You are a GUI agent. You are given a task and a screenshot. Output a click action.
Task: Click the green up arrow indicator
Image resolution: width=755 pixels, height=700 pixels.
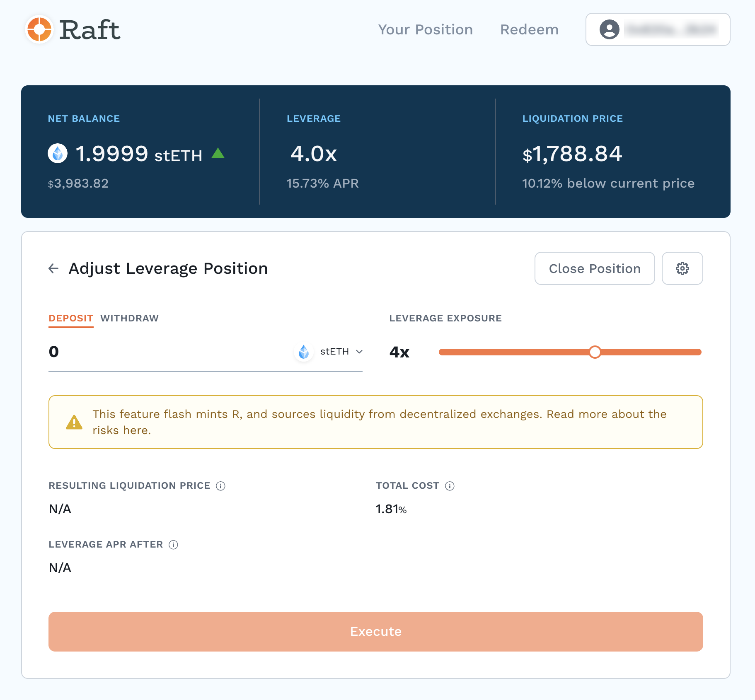click(218, 154)
